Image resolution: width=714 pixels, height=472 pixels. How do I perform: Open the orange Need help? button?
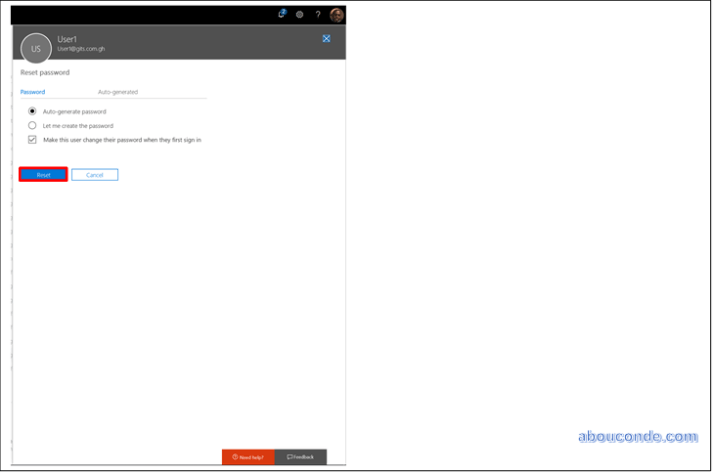point(248,457)
